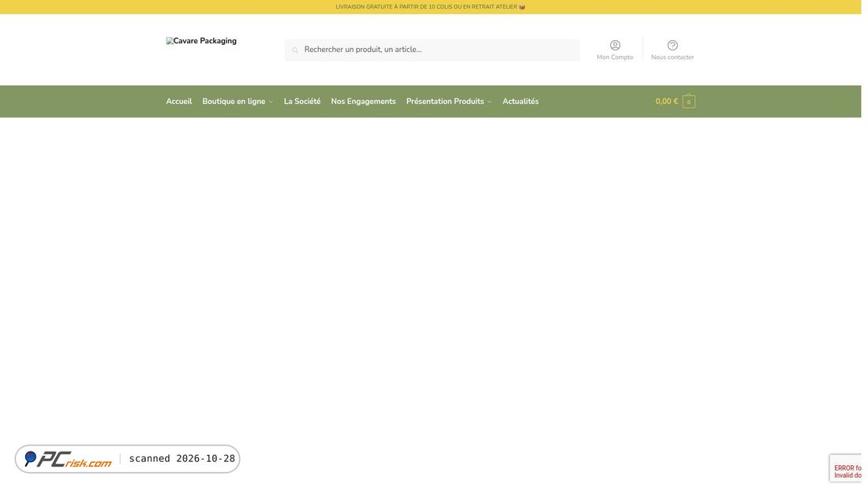Click the 0,00 € cart total

pyautogui.click(x=667, y=101)
